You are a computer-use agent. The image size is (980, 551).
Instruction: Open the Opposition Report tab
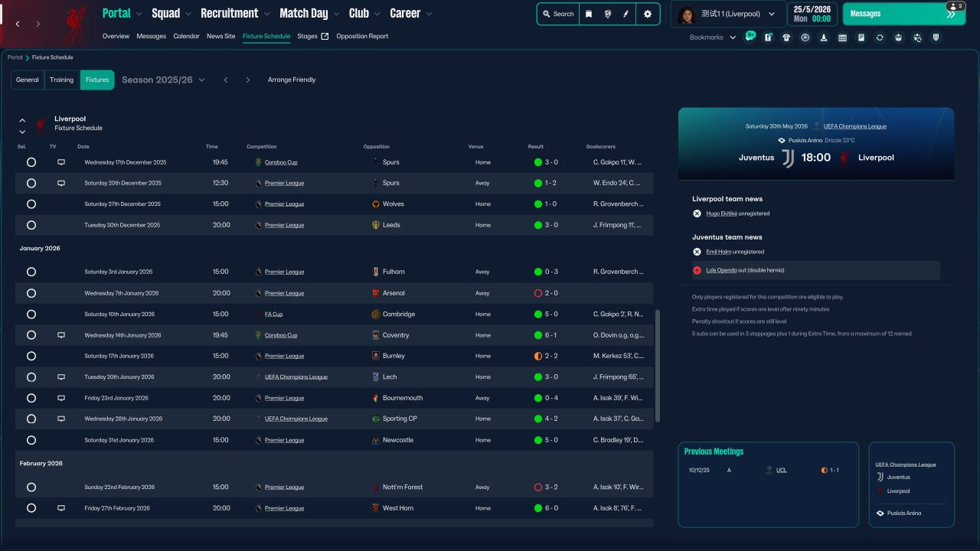(x=362, y=36)
